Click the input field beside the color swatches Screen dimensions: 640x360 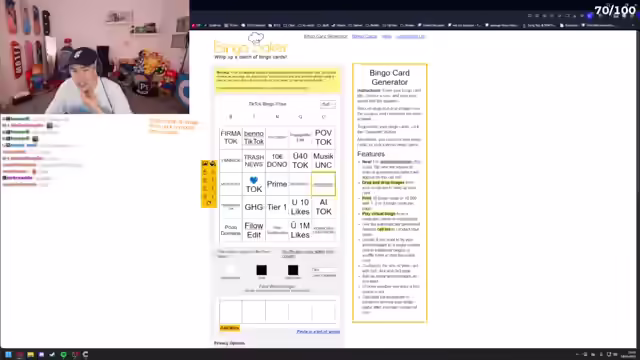pos(324,270)
